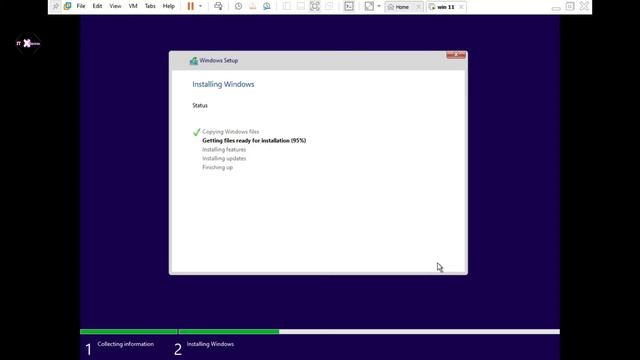Click the Collecting information progress bar segment
640x360 pixels.
tap(129, 332)
